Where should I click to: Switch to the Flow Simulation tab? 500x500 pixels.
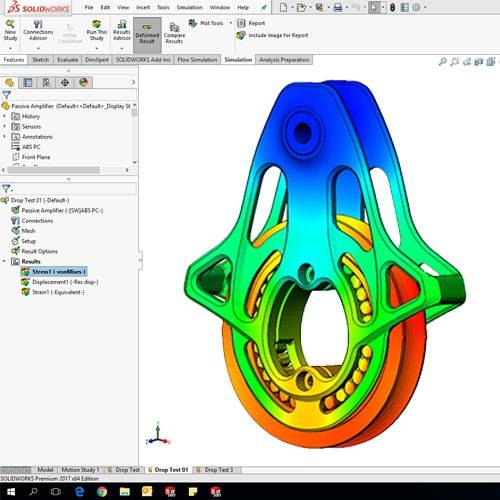(197, 60)
